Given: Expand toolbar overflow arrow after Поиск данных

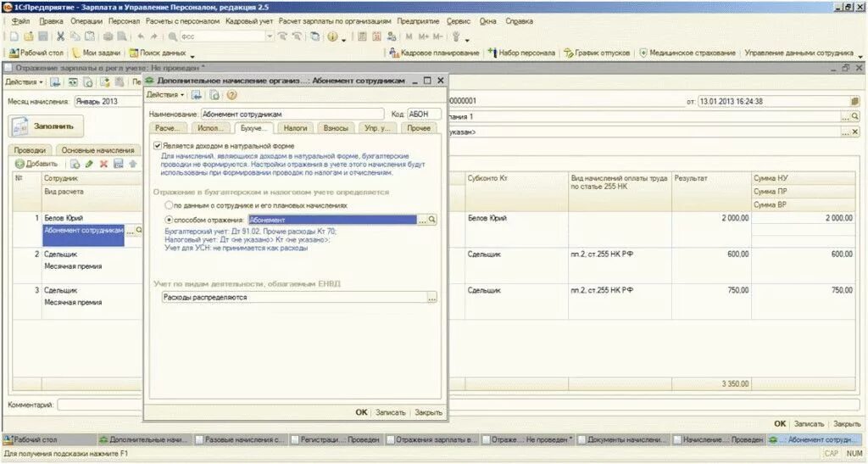Looking at the screenshot, I should 192,55.
